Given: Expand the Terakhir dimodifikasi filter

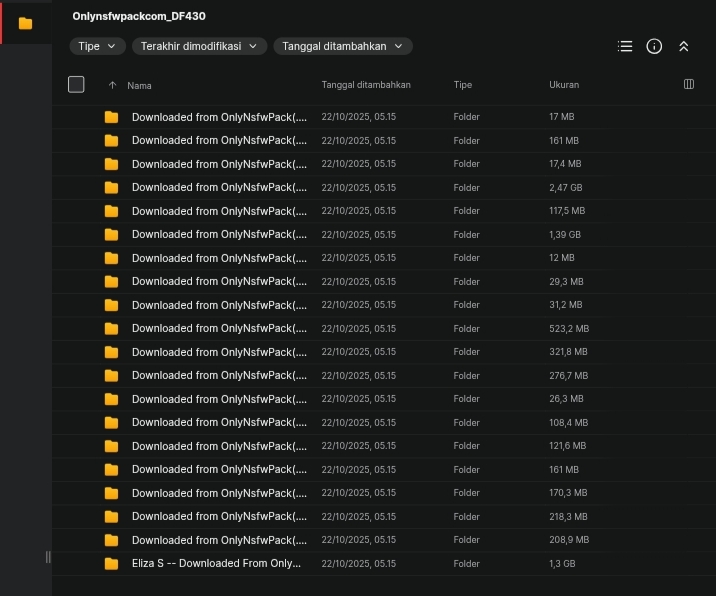Looking at the screenshot, I should 199,46.
